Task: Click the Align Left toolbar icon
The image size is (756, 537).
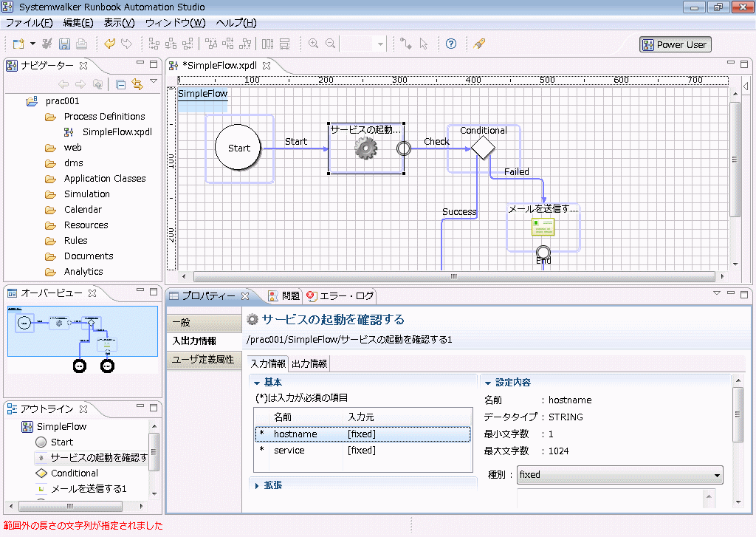Action: pos(154,44)
